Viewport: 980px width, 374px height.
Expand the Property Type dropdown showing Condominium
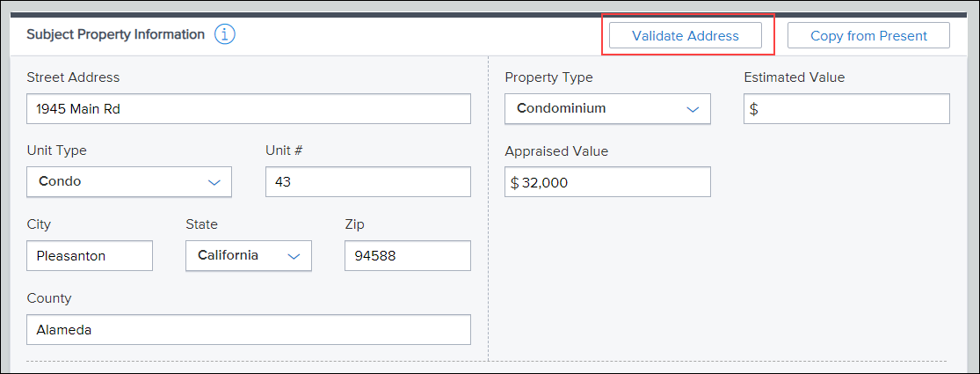pyautogui.click(x=607, y=109)
